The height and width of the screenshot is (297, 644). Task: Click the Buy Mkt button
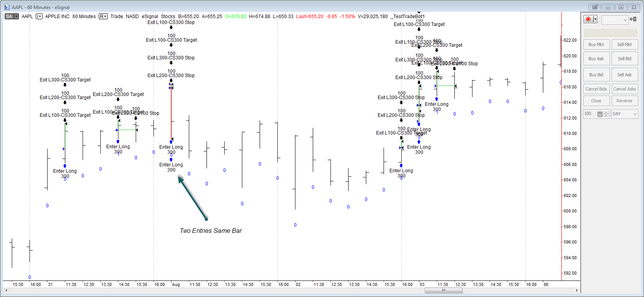[x=596, y=44]
